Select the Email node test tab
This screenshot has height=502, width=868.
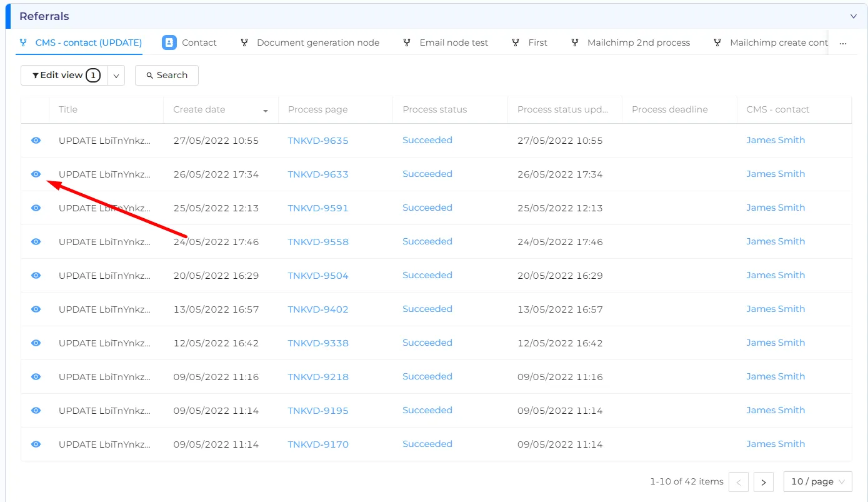(446, 43)
